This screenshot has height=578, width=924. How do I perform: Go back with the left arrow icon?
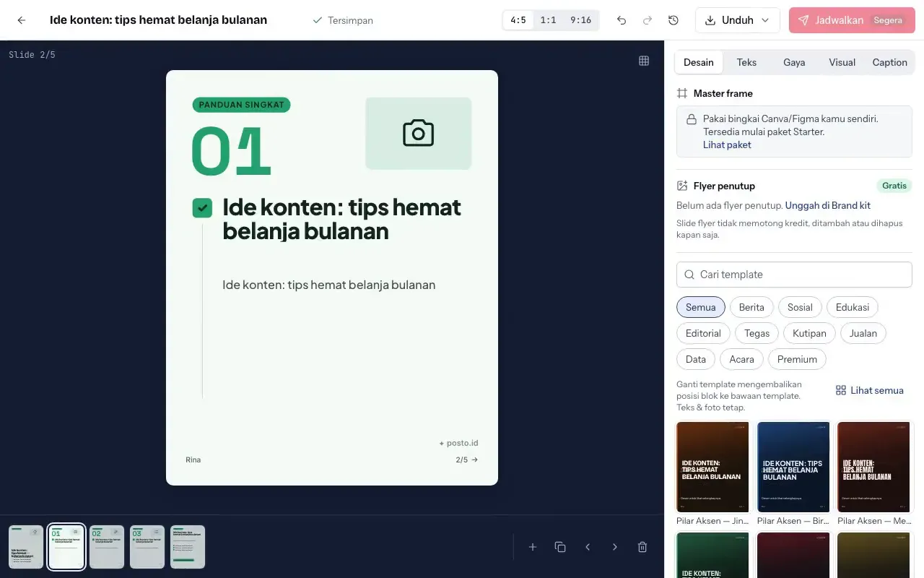[x=22, y=20]
